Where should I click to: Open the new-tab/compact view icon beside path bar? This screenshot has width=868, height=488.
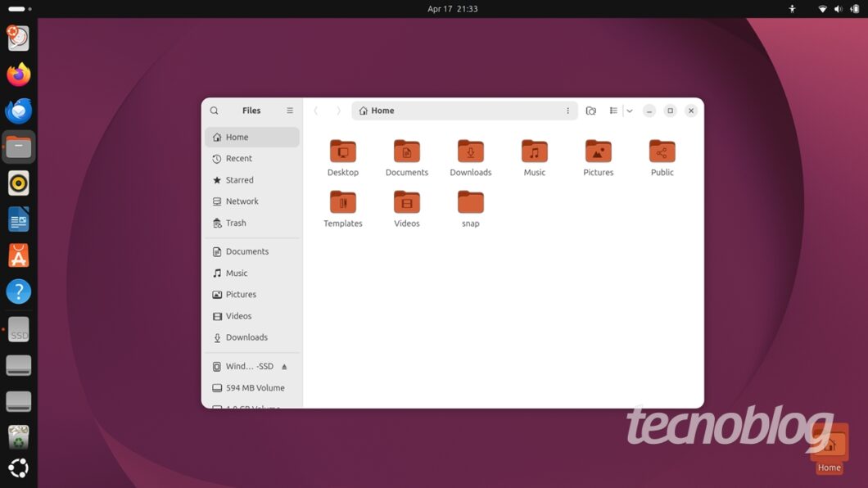591,110
